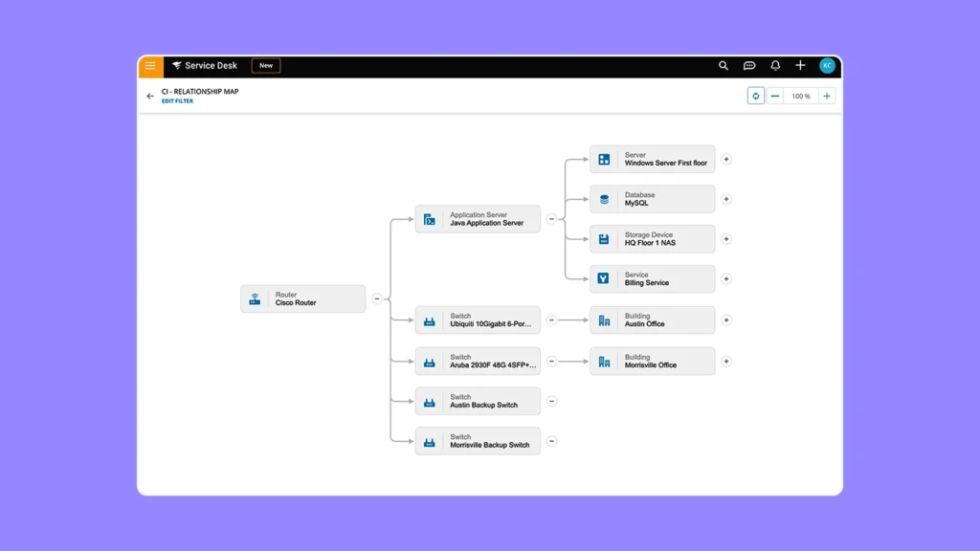Click the reset view icon beside zoom controls
The width and height of the screenshot is (980, 551).
pos(756,96)
